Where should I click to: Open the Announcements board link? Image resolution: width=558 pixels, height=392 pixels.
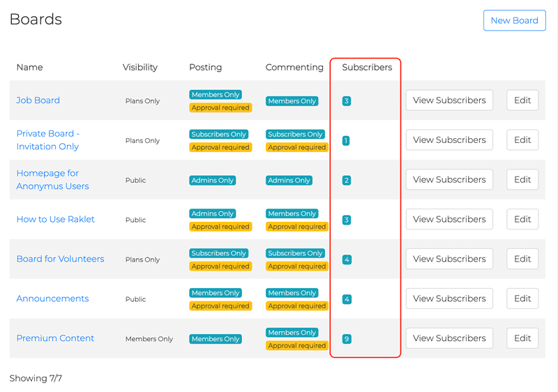click(52, 299)
